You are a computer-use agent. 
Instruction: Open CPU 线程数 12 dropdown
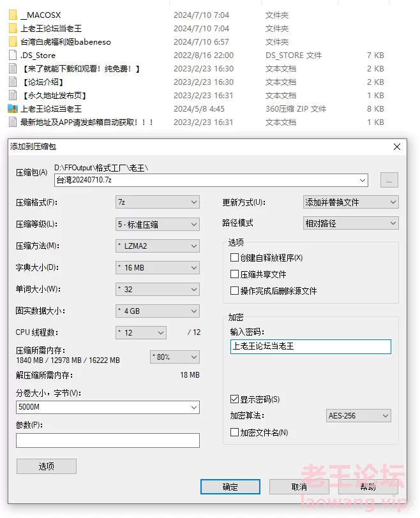pos(141,332)
